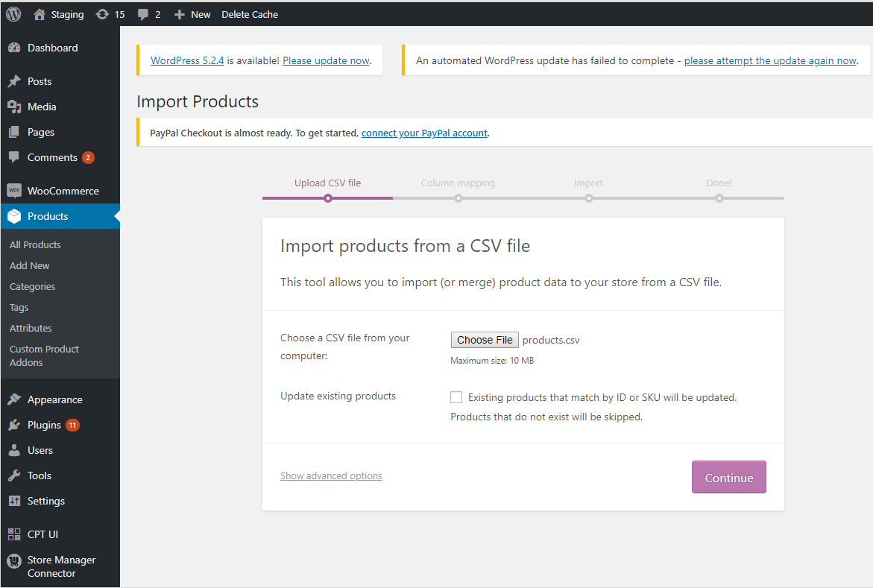Screen dimensions: 873x588
Task: Click the New label in admin bar
Action: (201, 14)
